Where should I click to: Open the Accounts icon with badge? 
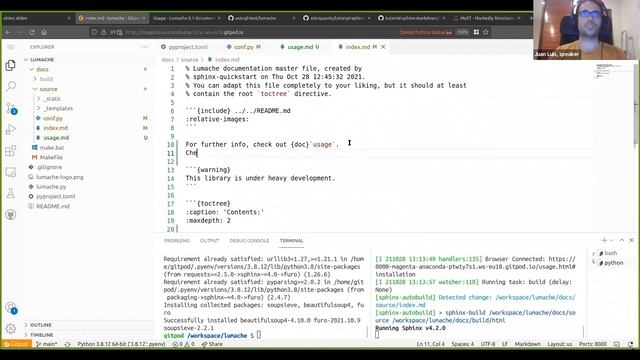pyautogui.click(x=11, y=308)
